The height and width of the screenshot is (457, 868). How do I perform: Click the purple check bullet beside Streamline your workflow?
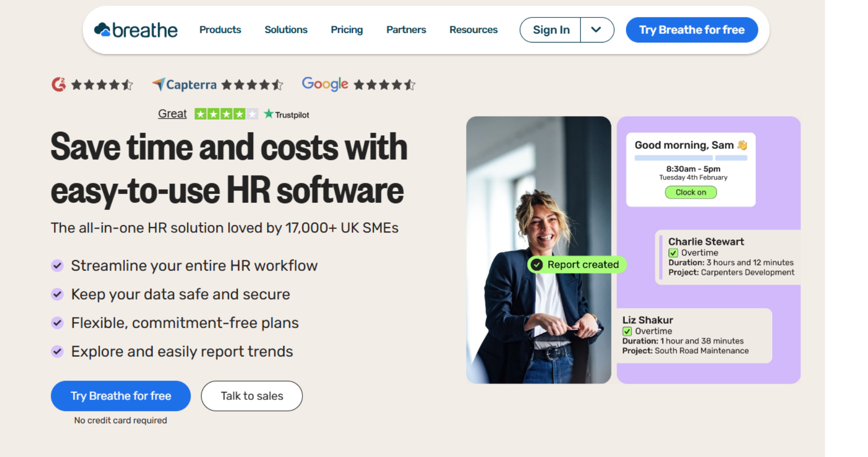click(58, 265)
